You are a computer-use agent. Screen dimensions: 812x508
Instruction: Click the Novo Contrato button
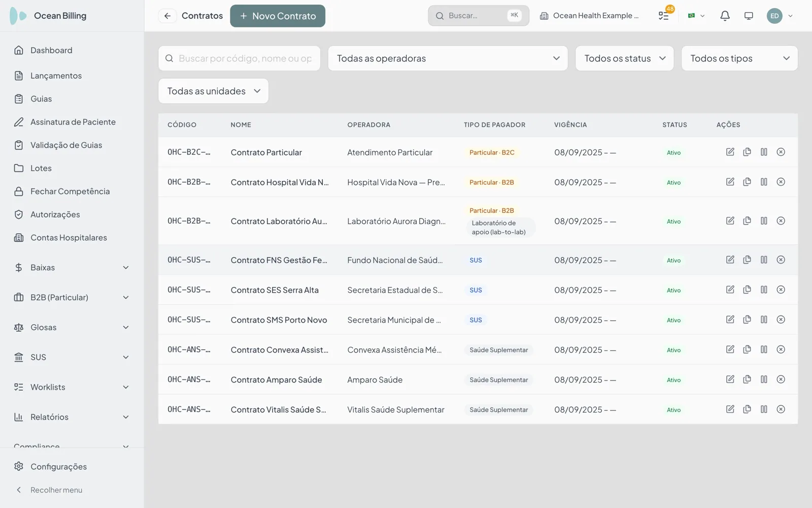[278, 16]
